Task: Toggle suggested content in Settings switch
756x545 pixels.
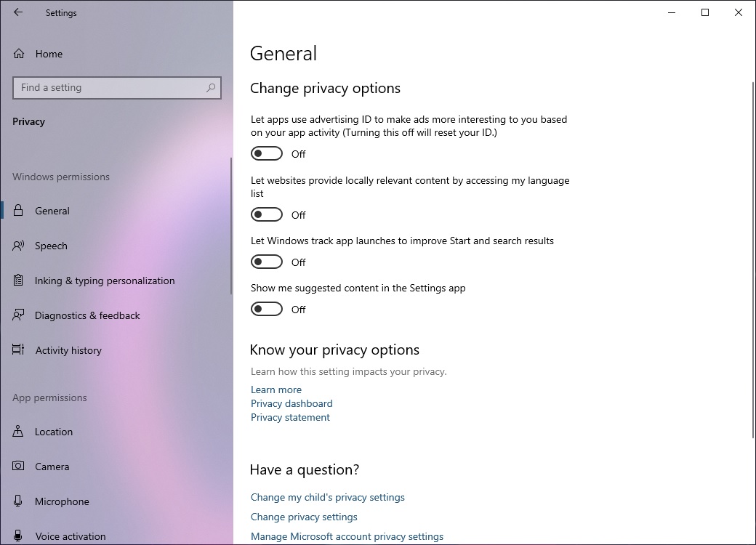Action: pos(267,309)
